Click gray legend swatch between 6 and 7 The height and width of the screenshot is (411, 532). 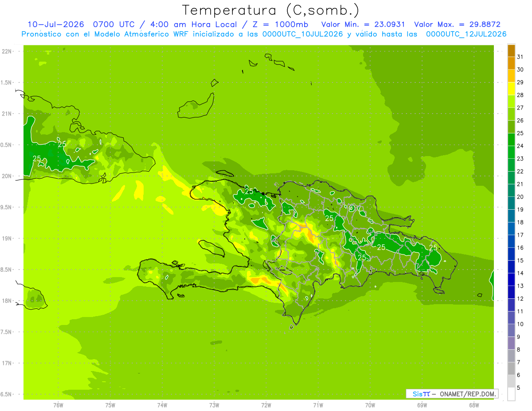tap(511, 368)
